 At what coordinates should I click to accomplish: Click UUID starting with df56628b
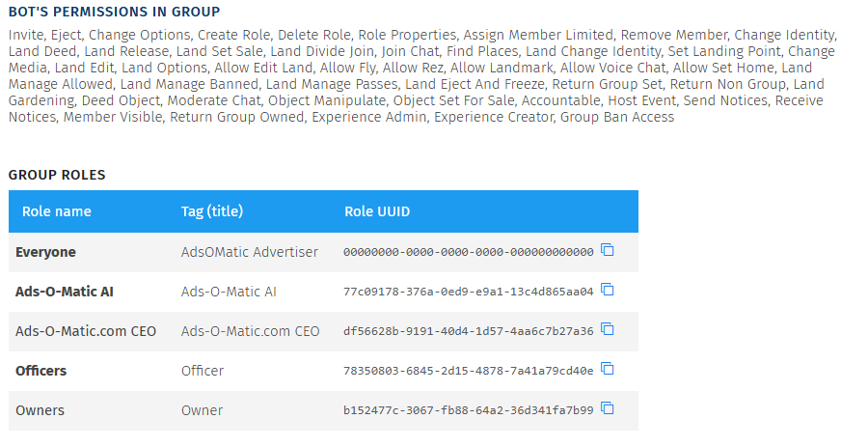tap(469, 331)
